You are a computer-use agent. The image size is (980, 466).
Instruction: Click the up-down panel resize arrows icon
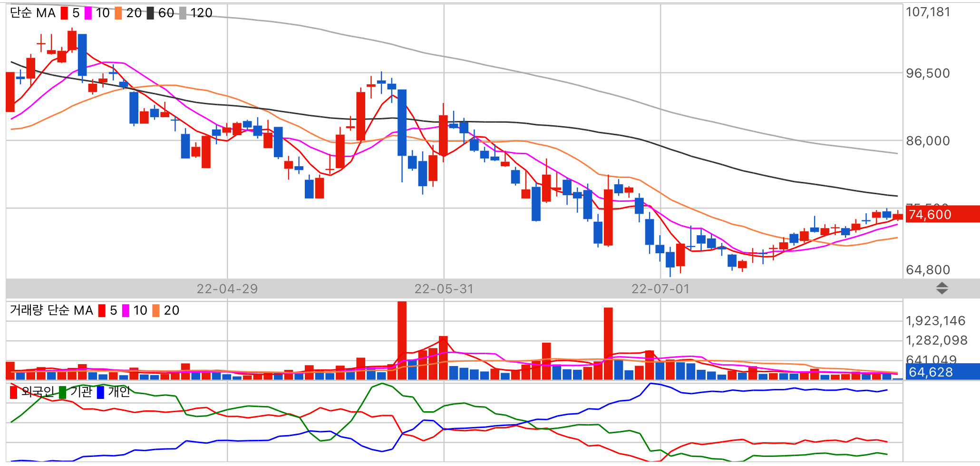(942, 288)
